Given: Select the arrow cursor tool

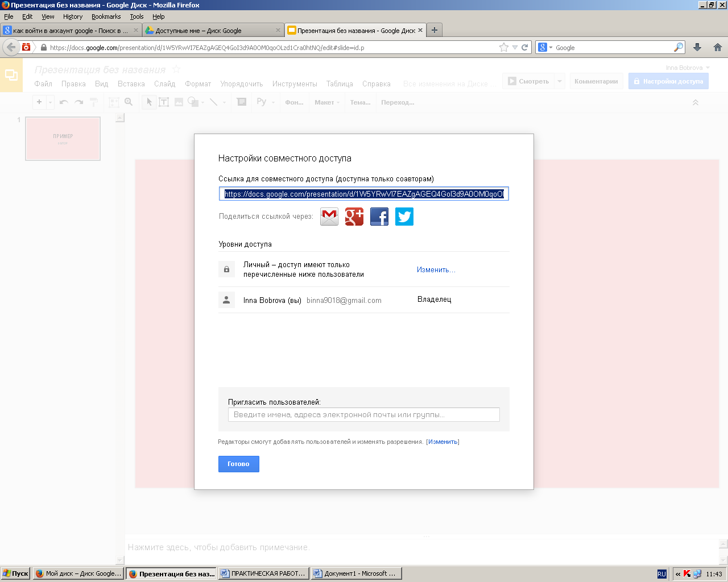Looking at the screenshot, I should pos(149,102).
